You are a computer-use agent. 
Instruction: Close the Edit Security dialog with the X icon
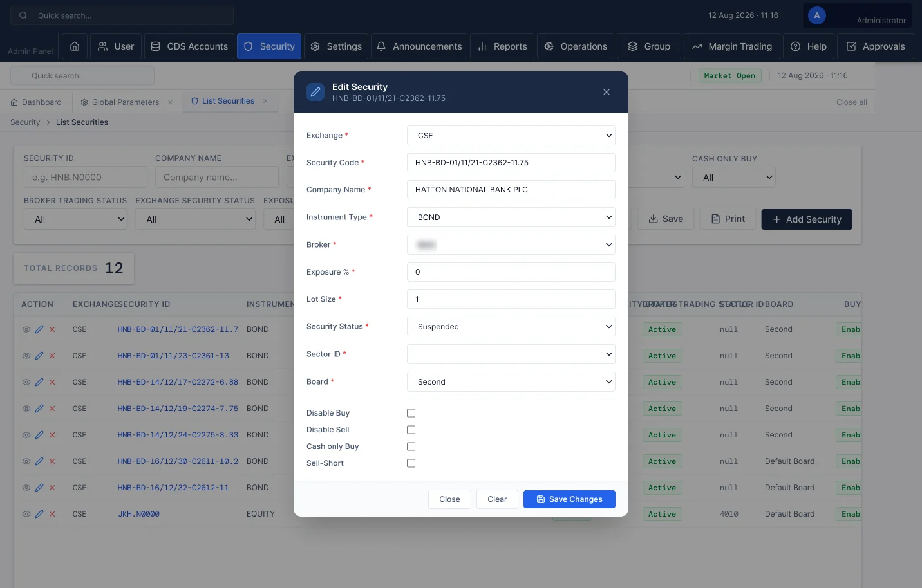coord(607,92)
